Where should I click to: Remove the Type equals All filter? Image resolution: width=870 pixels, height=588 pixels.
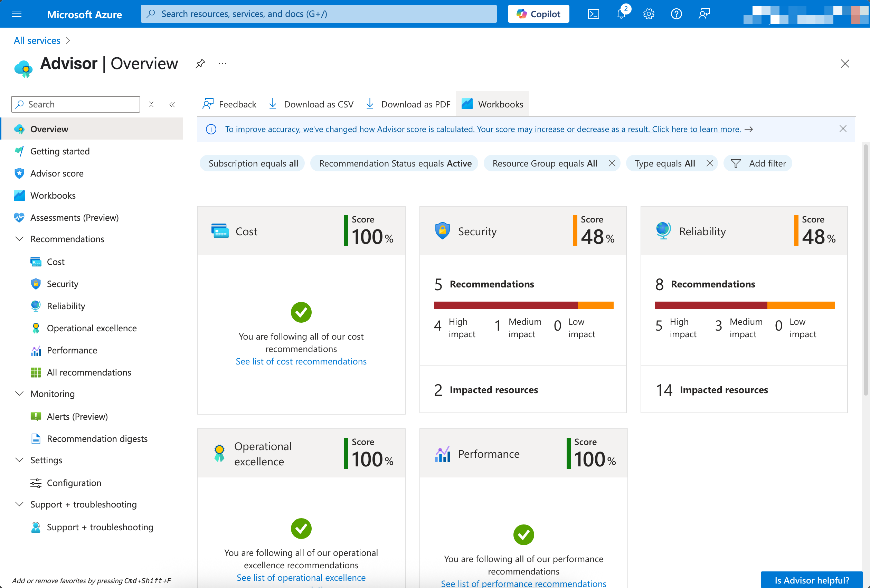(x=710, y=163)
